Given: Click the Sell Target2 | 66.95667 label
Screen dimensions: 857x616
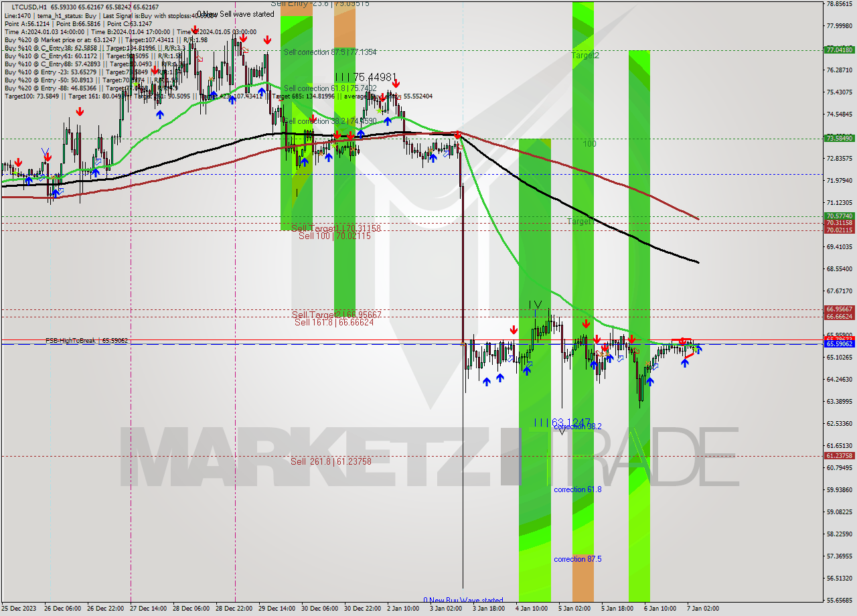Looking at the screenshot, I should [337, 315].
